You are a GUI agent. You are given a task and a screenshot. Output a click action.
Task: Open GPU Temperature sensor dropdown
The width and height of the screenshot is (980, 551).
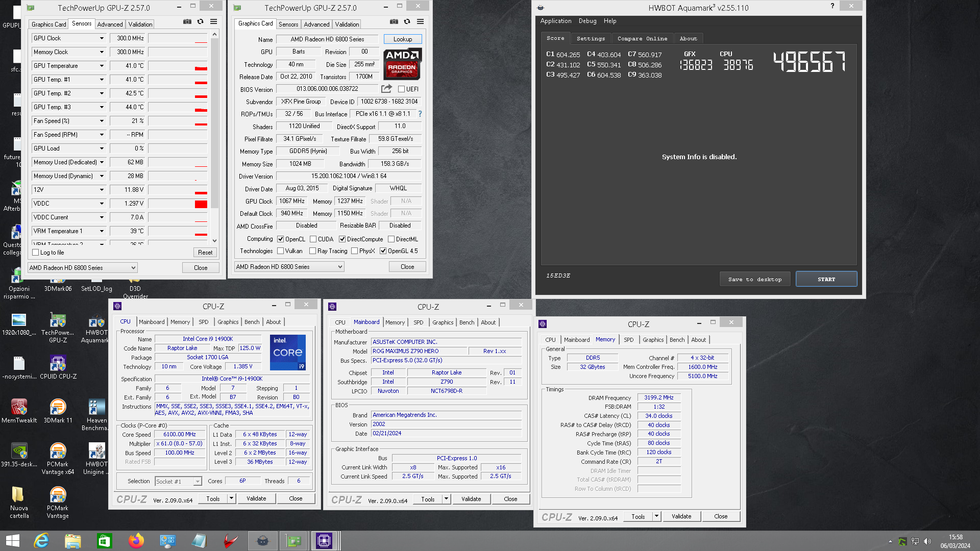pyautogui.click(x=102, y=66)
